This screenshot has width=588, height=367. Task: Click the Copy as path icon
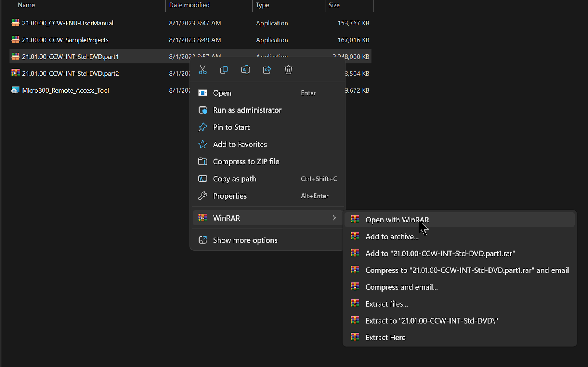(202, 179)
